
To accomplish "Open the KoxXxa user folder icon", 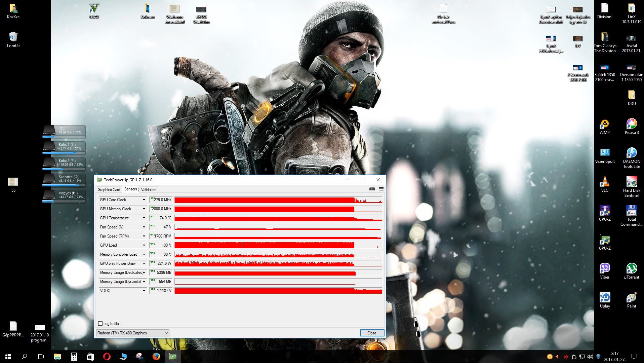I will click(13, 11).
